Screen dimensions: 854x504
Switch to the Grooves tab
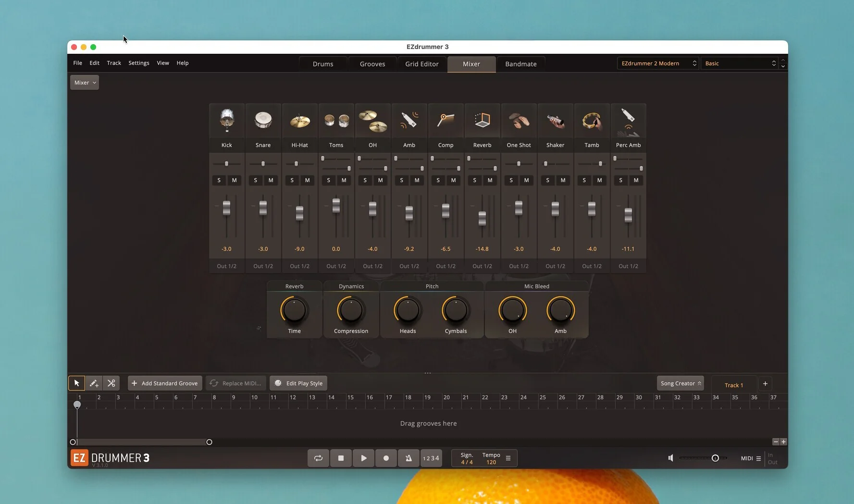click(372, 64)
